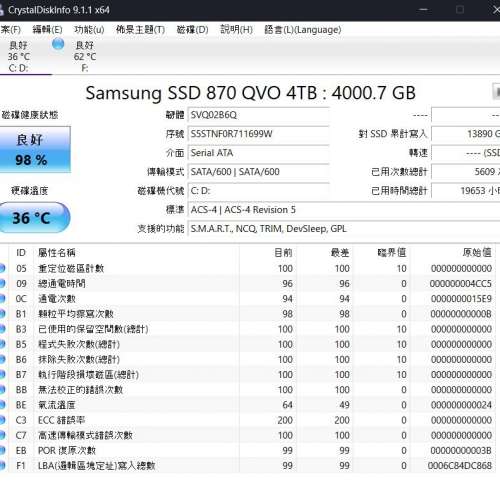Click the status dot for attribute 0C
Viewport: 500px width, 500px height.
click(2, 298)
